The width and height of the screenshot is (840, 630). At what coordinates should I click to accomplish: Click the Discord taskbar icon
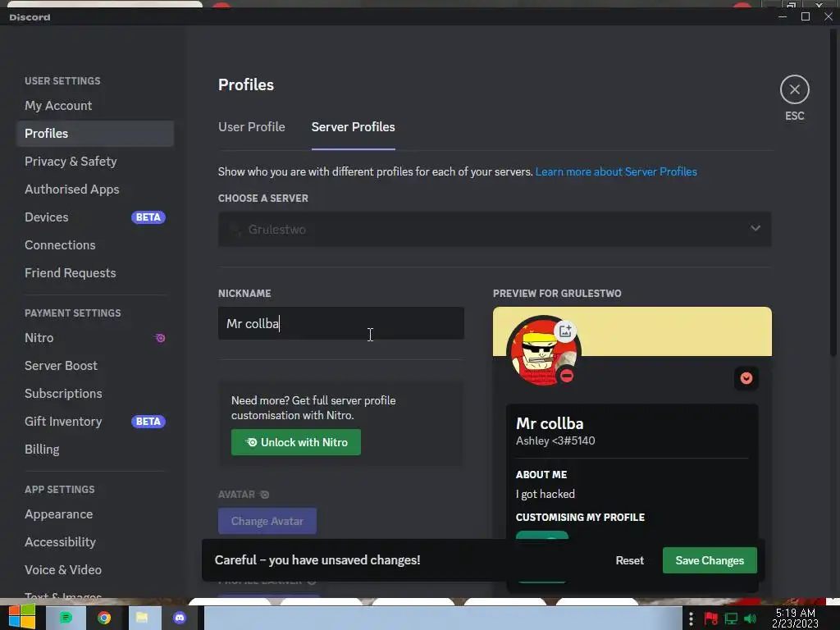(x=180, y=618)
